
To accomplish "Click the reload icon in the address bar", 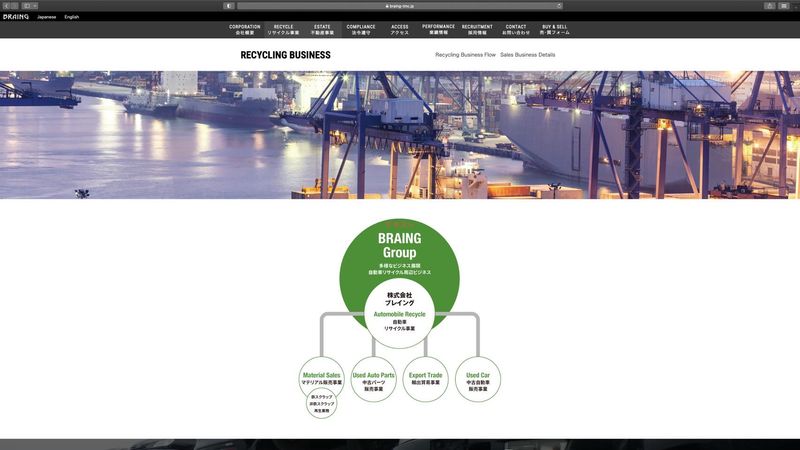I will (558, 6).
